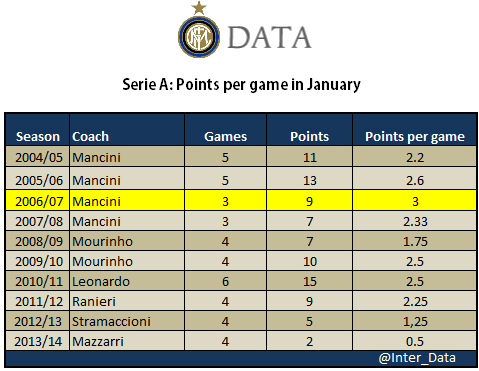Viewport: 479px width, 371px height.
Task: Select the 15 points cell for 2010/11
Action: pos(309,281)
